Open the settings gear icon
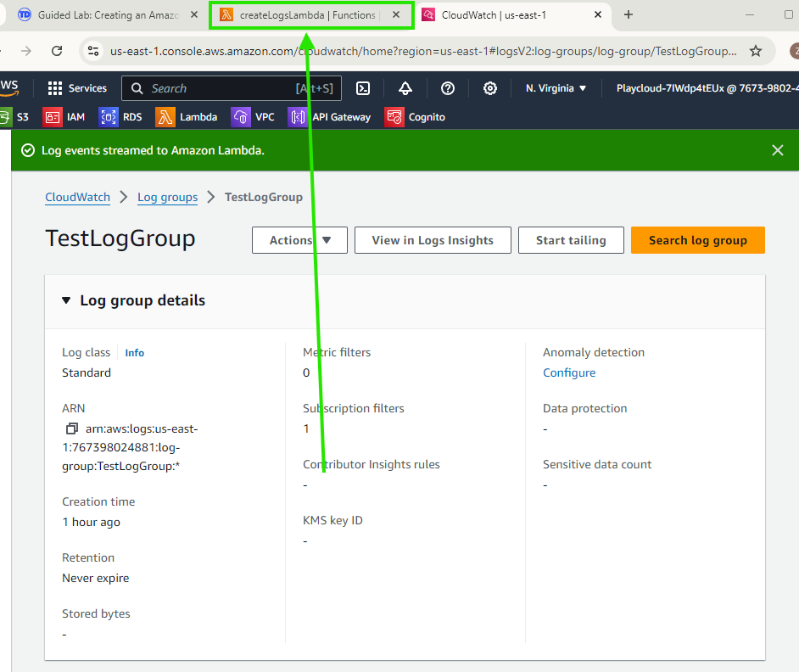Viewport: 799px width, 672px height. (x=490, y=88)
